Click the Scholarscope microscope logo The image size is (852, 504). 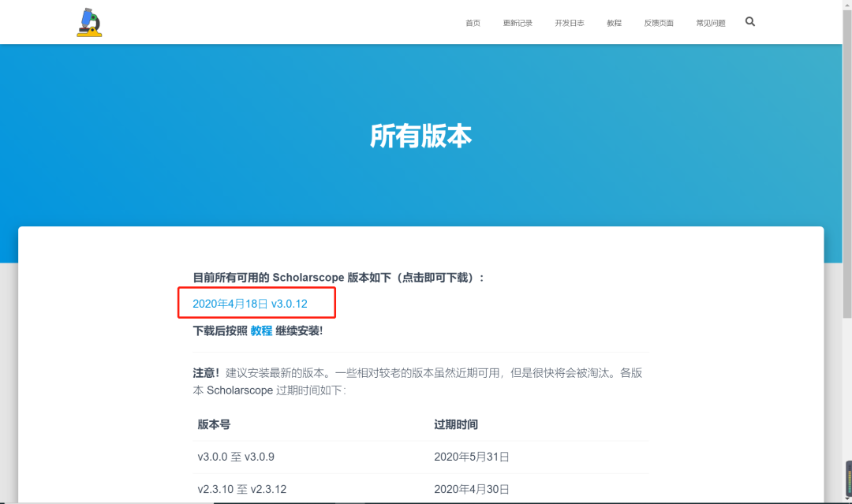89,22
